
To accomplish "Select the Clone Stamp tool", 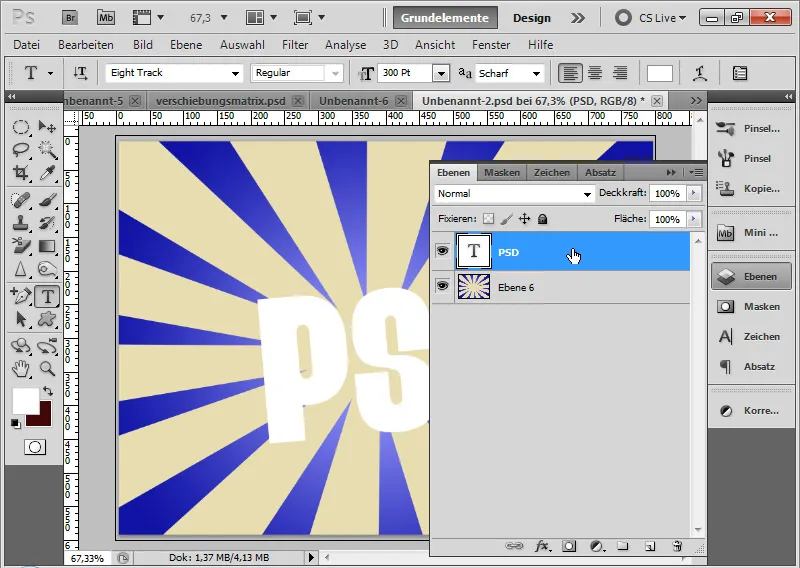I will pyautogui.click(x=20, y=223).
